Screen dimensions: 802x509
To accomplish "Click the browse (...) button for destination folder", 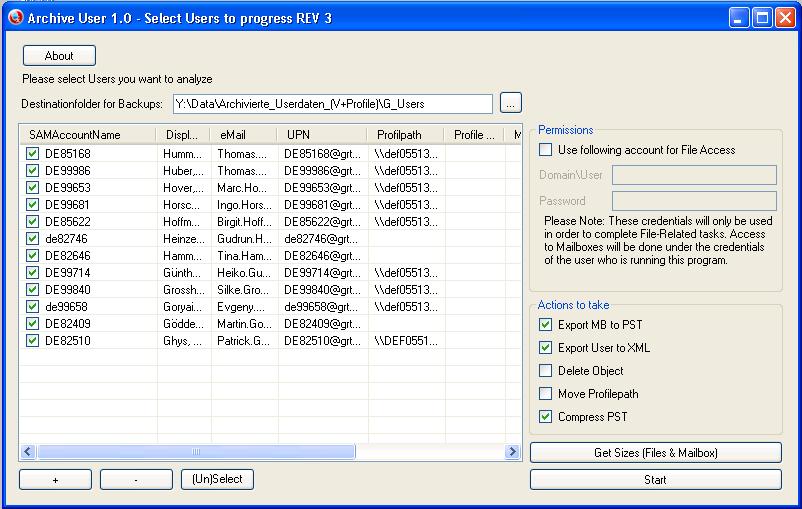I will click(x=510, y=103).
